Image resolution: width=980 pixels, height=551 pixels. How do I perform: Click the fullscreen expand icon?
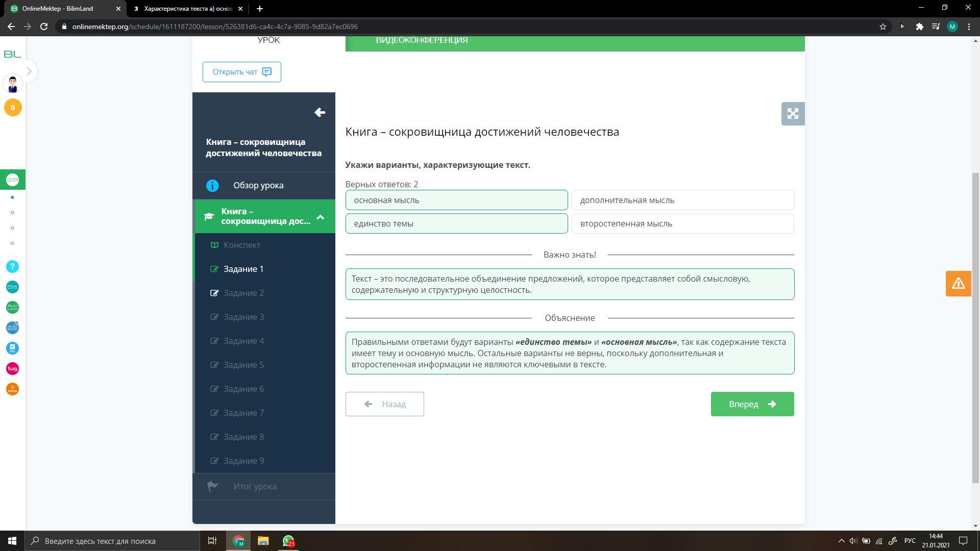[x=793, y=114]
